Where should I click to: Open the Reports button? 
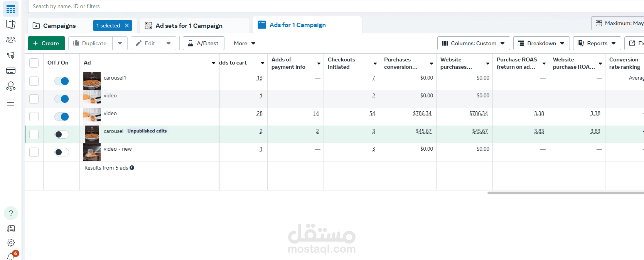pyautogui.click(x=597, y=43)
